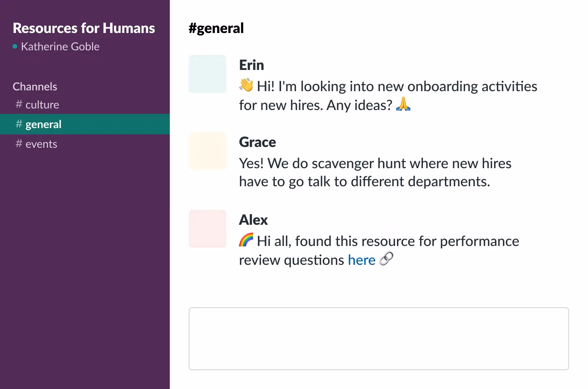Click the green online status dot
Viewport: 588px width, 389px height.
[x=15, y=46]
